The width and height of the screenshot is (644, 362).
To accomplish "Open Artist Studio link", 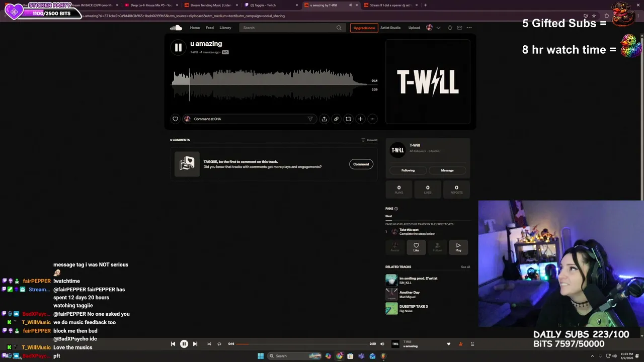I will click(x=390, y=28).
